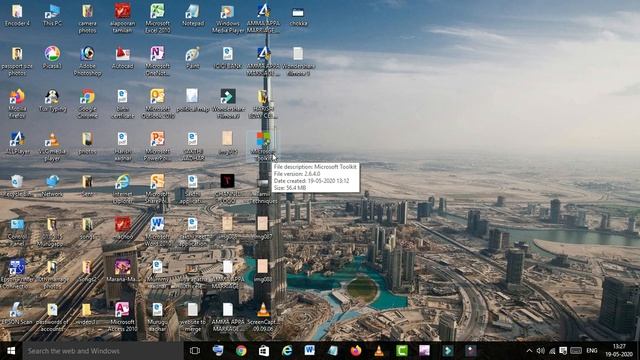Open the Recycle Bin
This screenshot has height=360, width=640.
coord(17,185)
